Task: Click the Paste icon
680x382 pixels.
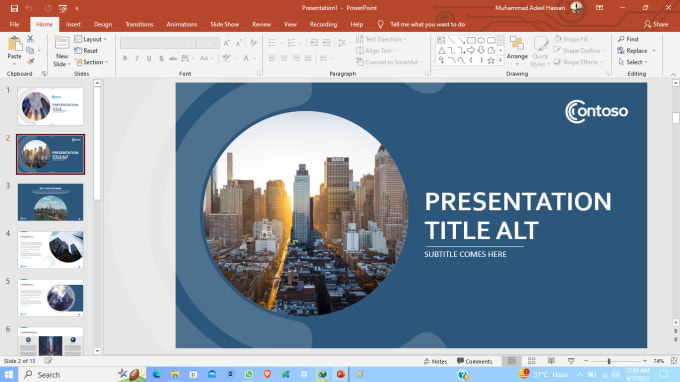Action: click(15, 44)
